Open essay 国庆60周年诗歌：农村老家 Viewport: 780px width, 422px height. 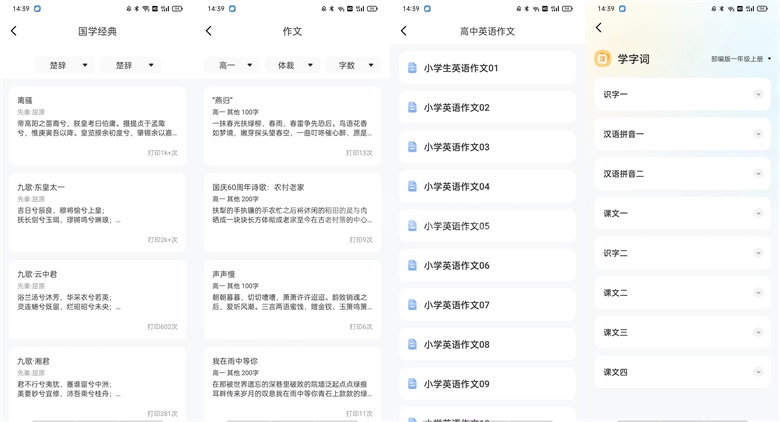point(292,213)
